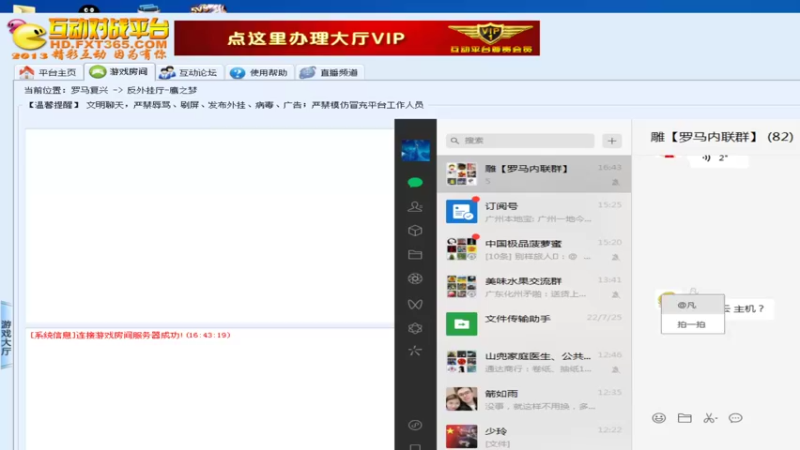Click the 温馨提醒 notice text
This screenshot has height=450, width=800.
[224, 105]
